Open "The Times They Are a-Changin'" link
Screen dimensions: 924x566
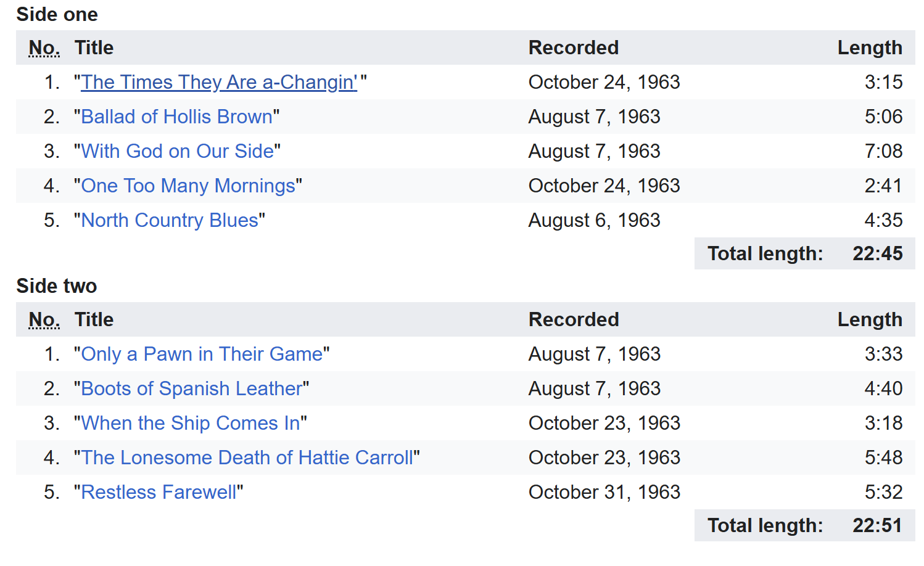pyautogui.click(x=219, y=82)
